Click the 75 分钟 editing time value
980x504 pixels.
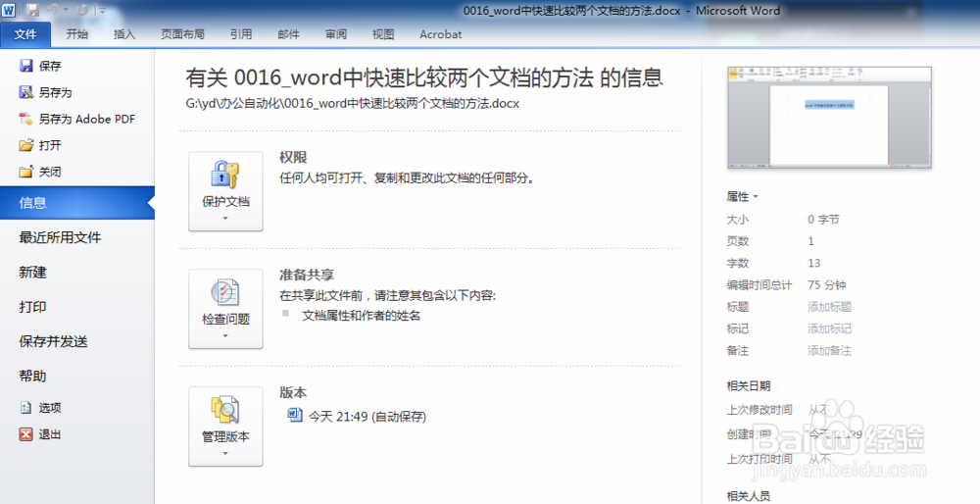(x=827, y=284)
